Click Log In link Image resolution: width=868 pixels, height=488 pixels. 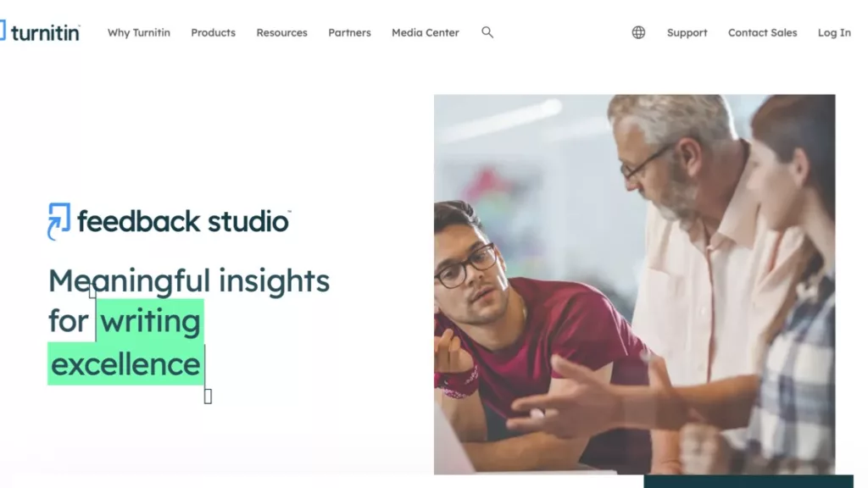pyautogui.click(x=834, y=33)
